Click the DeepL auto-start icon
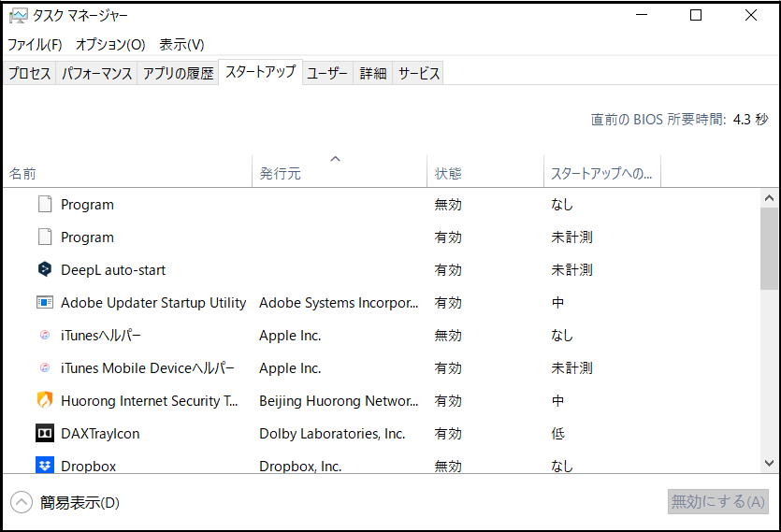The image size is (781, 532). coord(45,269)
